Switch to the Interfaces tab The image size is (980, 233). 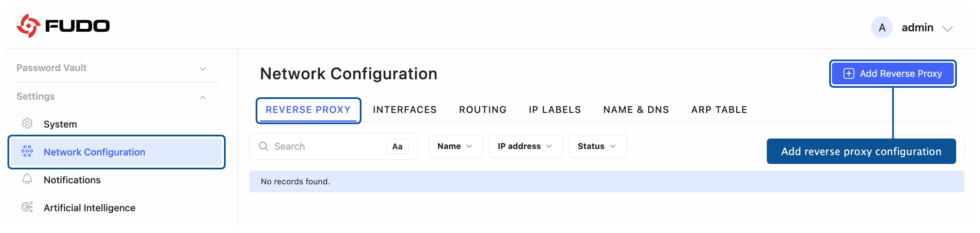[404, 110]
